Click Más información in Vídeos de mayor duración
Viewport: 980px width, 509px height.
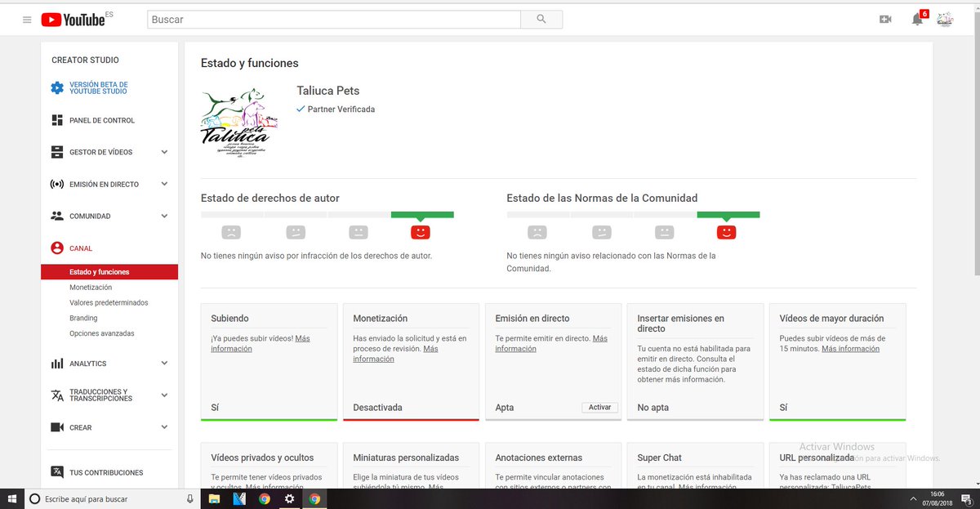tap(850, 349)
